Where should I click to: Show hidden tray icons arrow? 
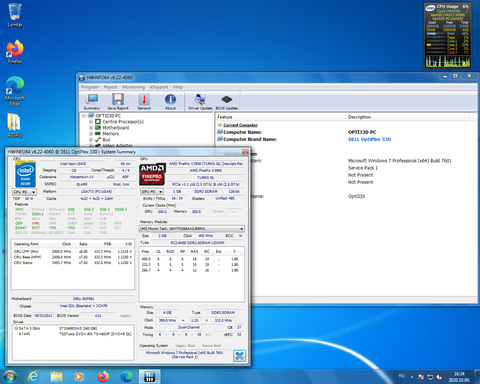(412, 377)
